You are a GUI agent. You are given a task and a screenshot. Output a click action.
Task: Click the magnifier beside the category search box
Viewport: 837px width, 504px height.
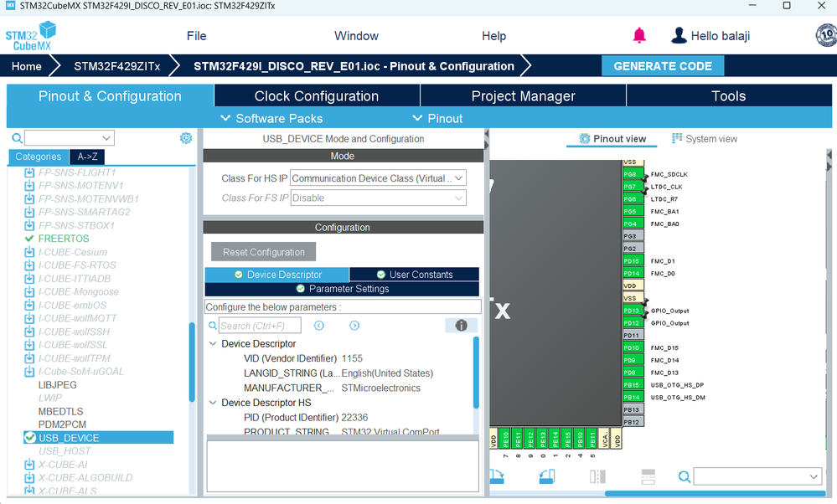point(17,138)
